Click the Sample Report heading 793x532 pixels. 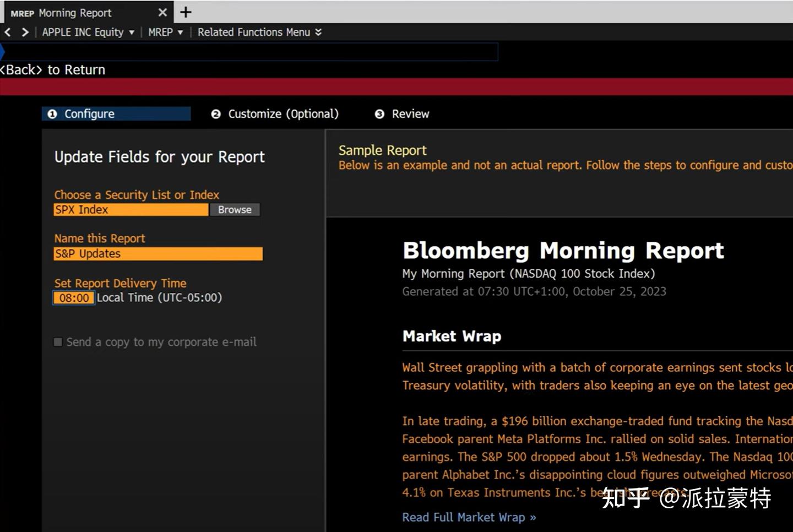383,150
